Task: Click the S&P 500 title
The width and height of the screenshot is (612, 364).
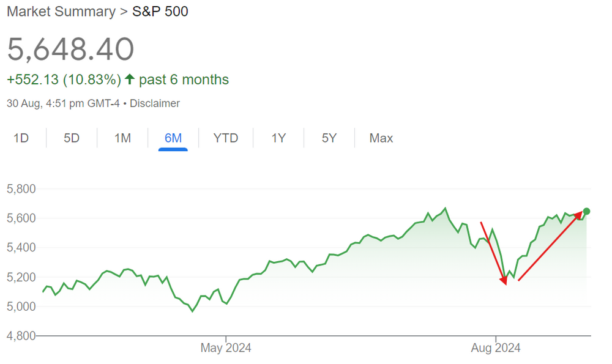Action: pyautogui.click(x=160, y=12)
